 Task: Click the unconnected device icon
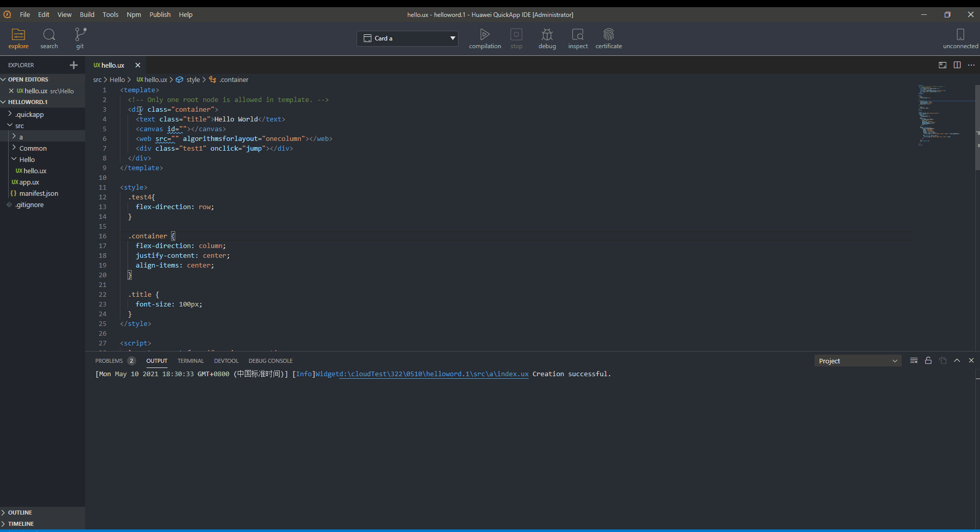coord(961,38)
